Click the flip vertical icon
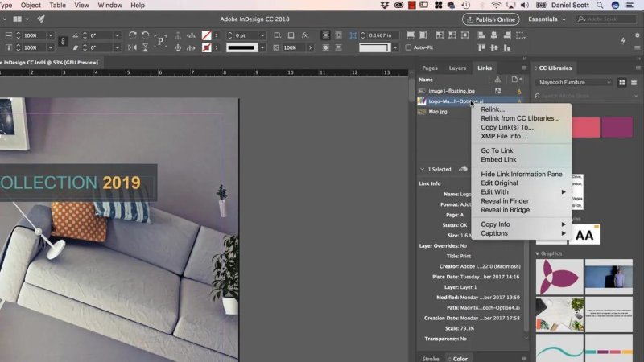Viewport: 644px width, 362px height. 145,47
